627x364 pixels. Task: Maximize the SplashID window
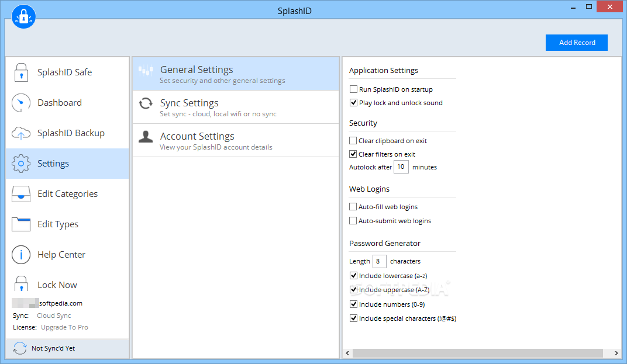[588, 7]
